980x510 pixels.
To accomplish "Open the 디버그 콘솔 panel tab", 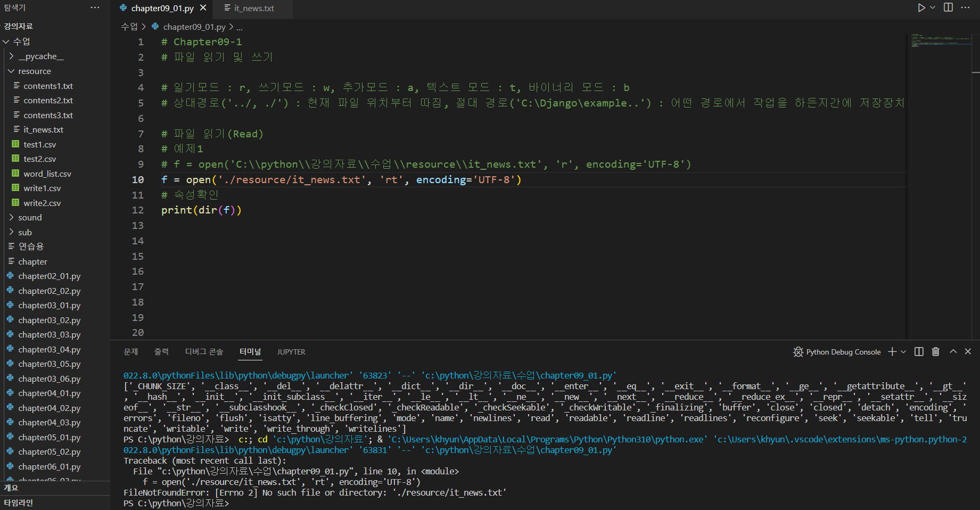I will point(204,352).
